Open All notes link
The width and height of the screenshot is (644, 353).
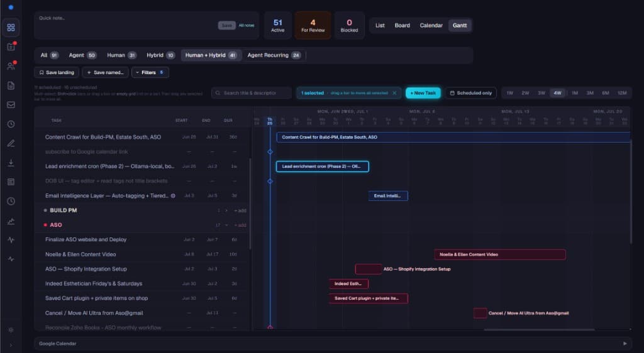(247, 25)
